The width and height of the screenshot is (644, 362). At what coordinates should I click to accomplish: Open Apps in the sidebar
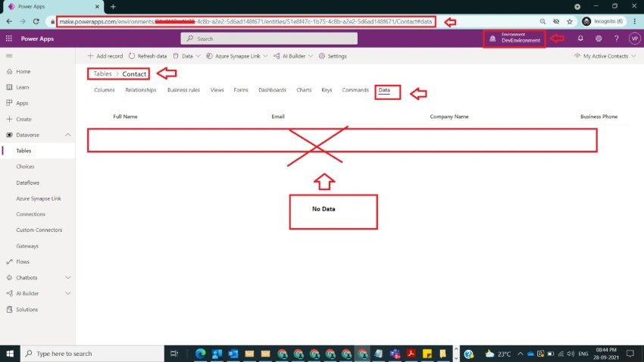point(22,103)
